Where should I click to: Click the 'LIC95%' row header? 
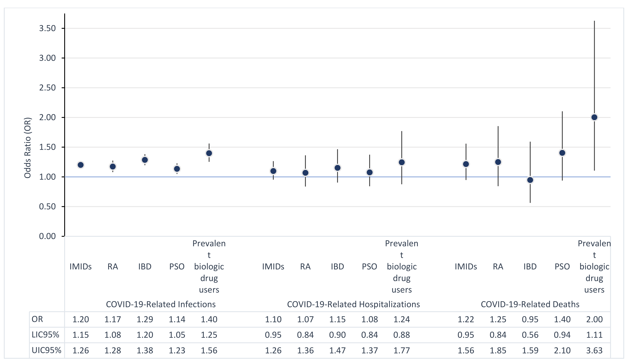click(x=45, y=335)
